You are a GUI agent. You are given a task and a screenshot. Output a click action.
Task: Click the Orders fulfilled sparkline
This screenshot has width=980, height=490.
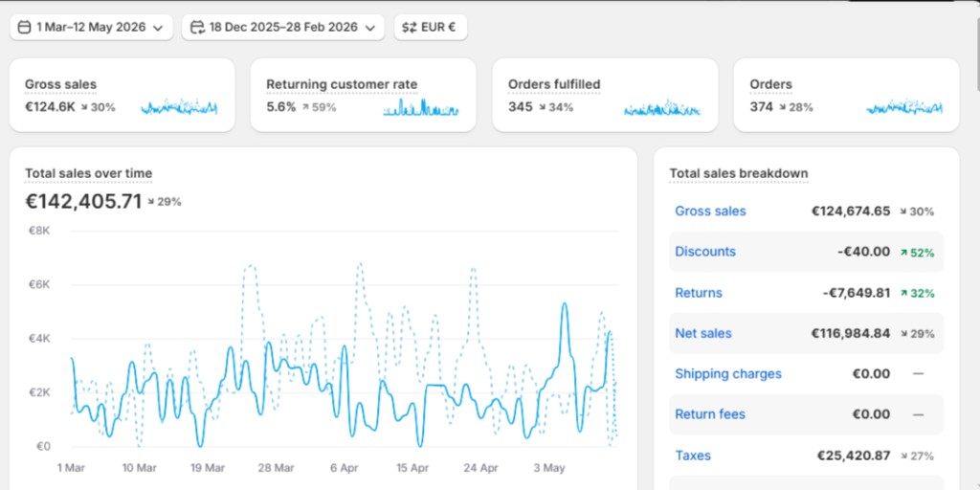[x=662, y=107]
